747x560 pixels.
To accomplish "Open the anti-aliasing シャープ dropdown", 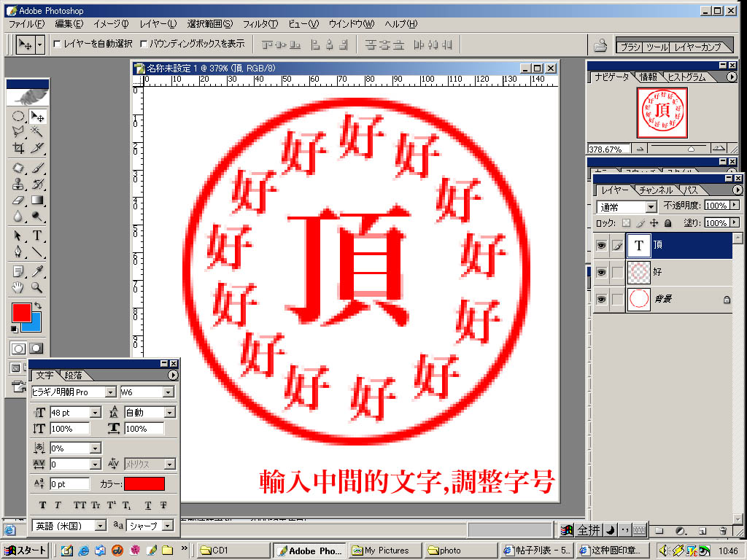I will click(x=168, y=526).
